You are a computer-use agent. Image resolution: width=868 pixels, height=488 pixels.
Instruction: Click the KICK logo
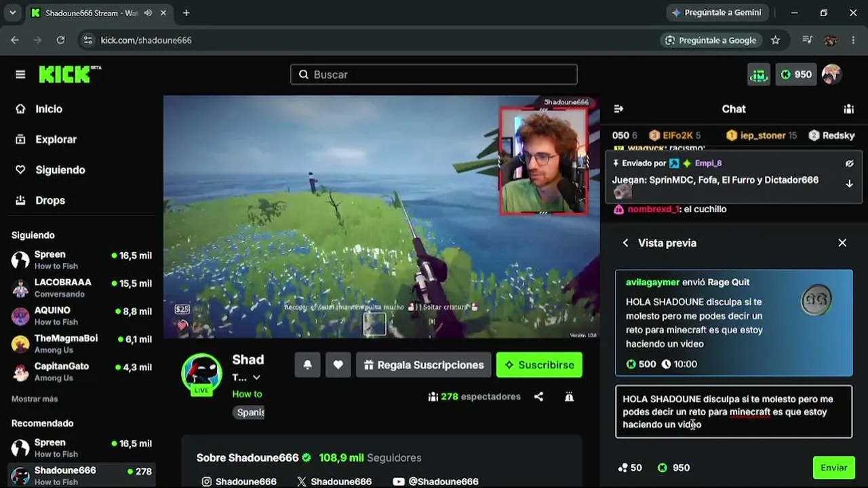(x=70, y=74)
